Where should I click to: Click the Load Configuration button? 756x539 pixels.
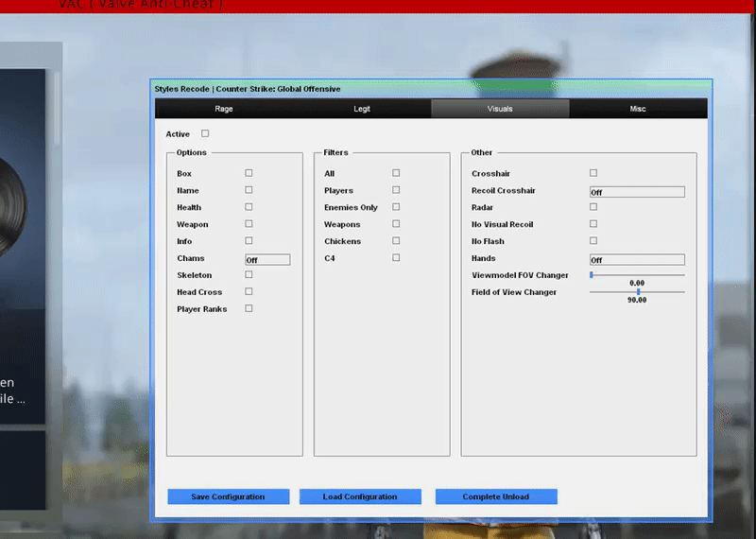pos(360,496)
